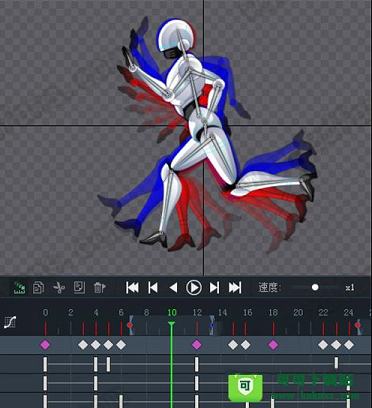Step to the next keyframe
372x408 pixels.
pyautogui.click(x=214, y=287)
